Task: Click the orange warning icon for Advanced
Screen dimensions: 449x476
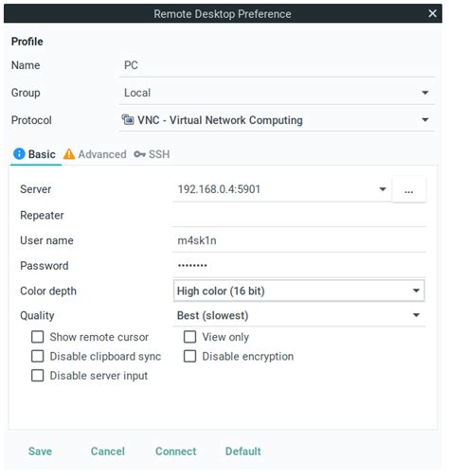Action: click(69, 154)
